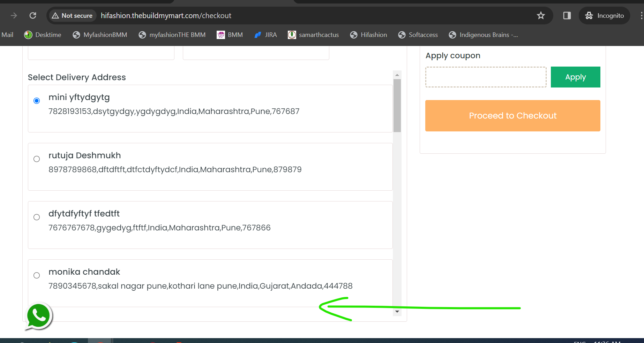
Task: Click the name 'monika chandak'
Action: click(x=84, y=272)
